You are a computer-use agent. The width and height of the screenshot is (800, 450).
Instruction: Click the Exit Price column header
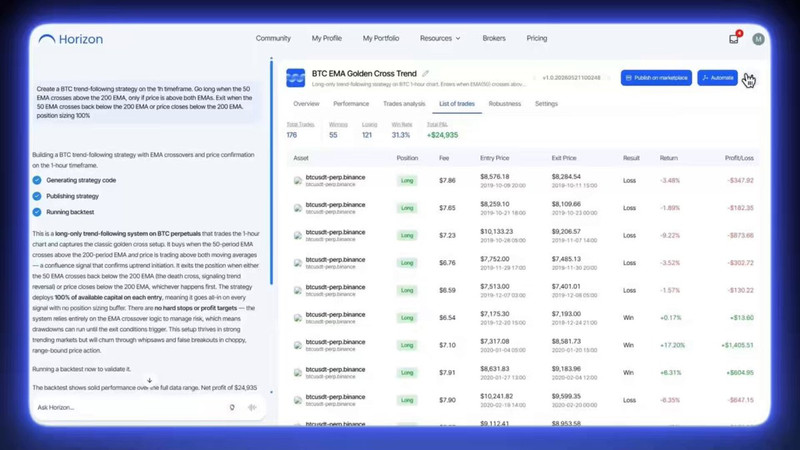(x=564, y=158)
